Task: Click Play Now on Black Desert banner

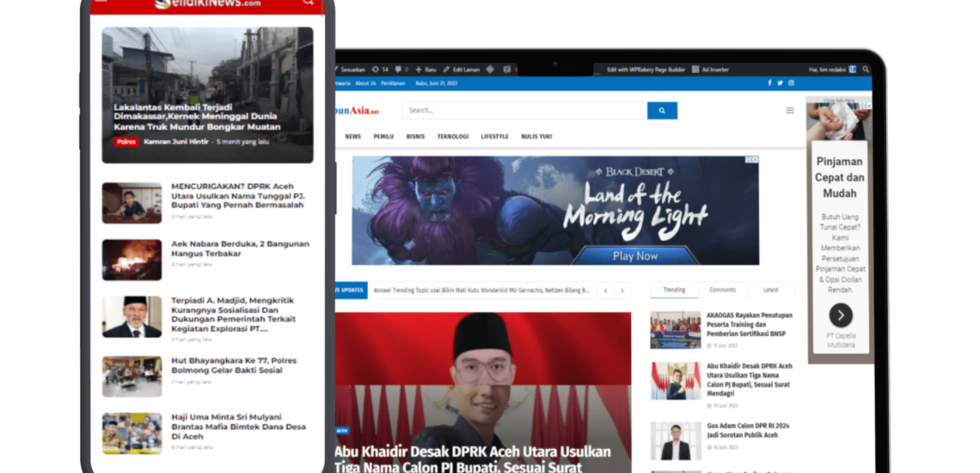Action: 635,256
